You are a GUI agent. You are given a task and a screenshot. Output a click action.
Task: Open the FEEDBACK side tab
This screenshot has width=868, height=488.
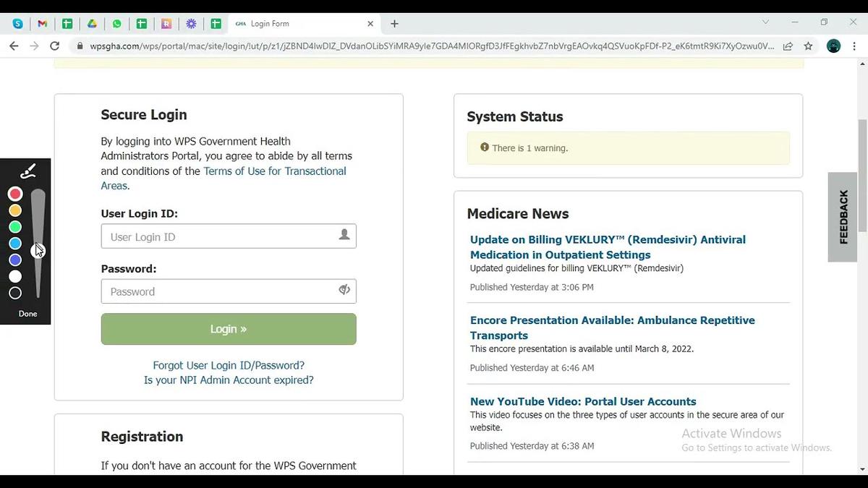point(843,217)
